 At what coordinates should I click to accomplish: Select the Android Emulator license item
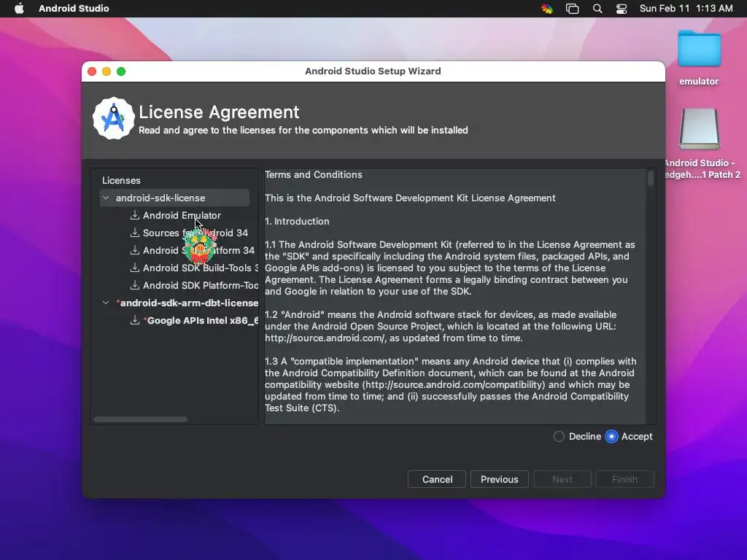[182, 215]
